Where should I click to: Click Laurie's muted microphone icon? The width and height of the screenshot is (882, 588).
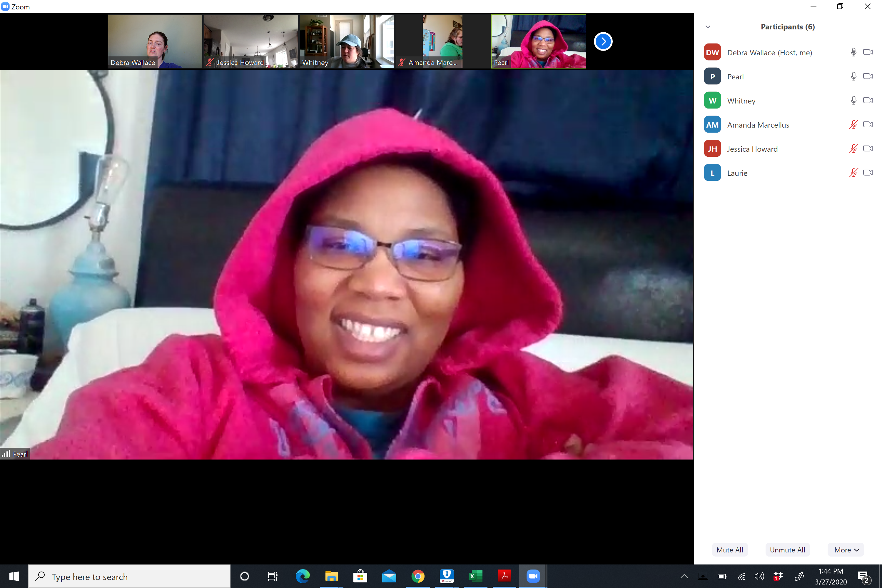click(853, 173)
